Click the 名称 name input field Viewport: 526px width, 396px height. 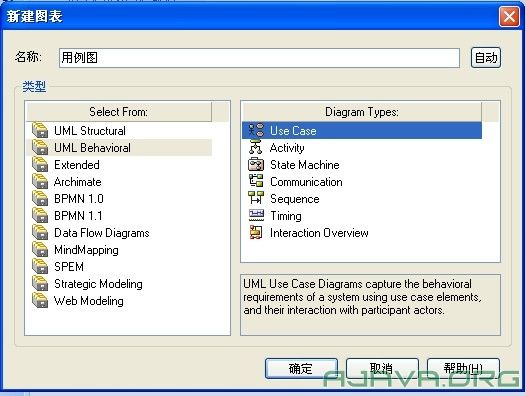(x=259, y=58)
